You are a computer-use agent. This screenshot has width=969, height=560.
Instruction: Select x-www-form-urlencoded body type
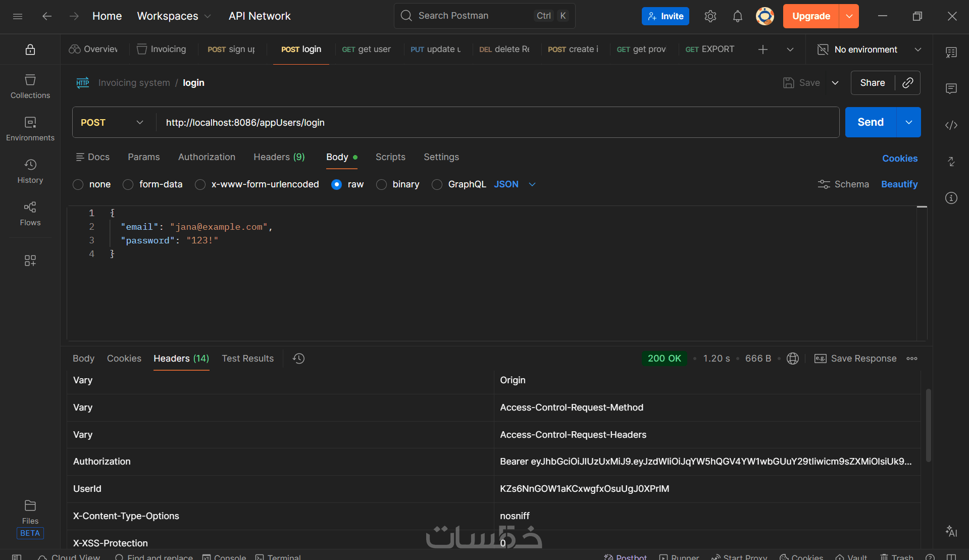(200, 185)
